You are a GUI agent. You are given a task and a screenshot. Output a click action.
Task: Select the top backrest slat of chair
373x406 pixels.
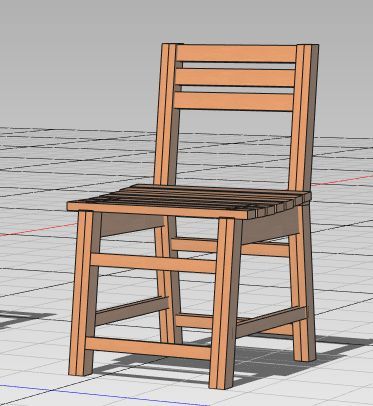click(236, 53)
